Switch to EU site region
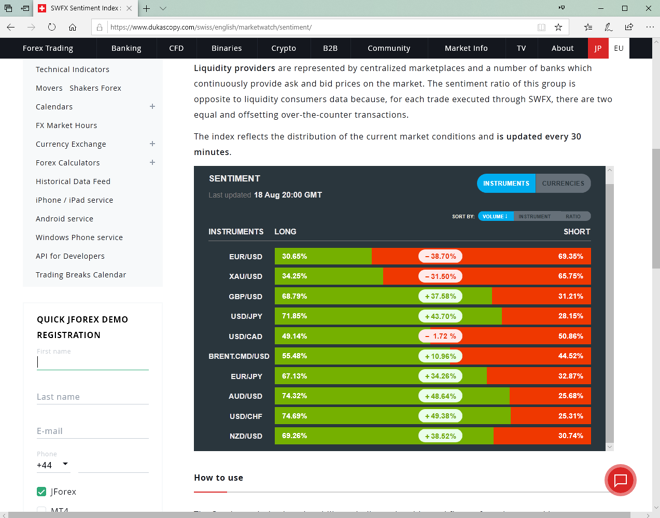Image resolution: width=660 pixels, height=518 pixels. pyautogui.click(x=619, y=48)
